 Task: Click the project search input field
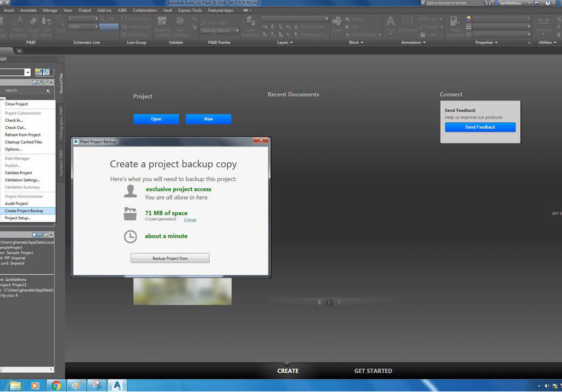[24, 91]
